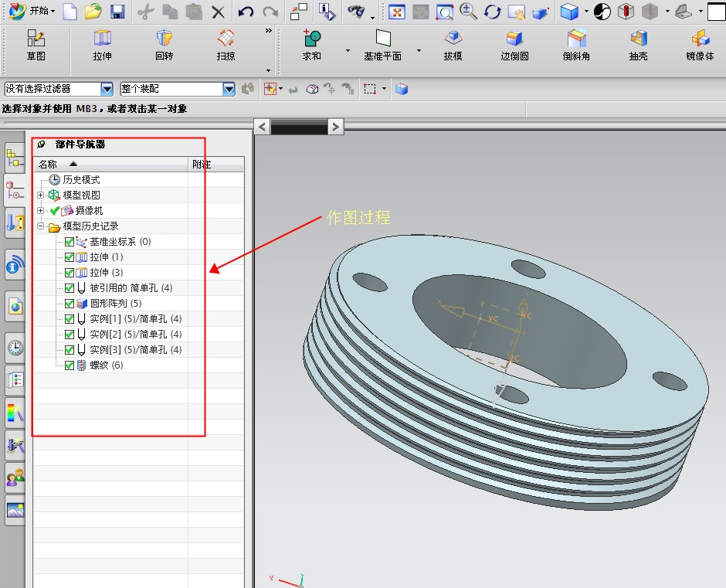Toggle checkbox for 实例[2] (5)/简单孔 (4)
726x588 pixels.
click(x=70, y=334)
